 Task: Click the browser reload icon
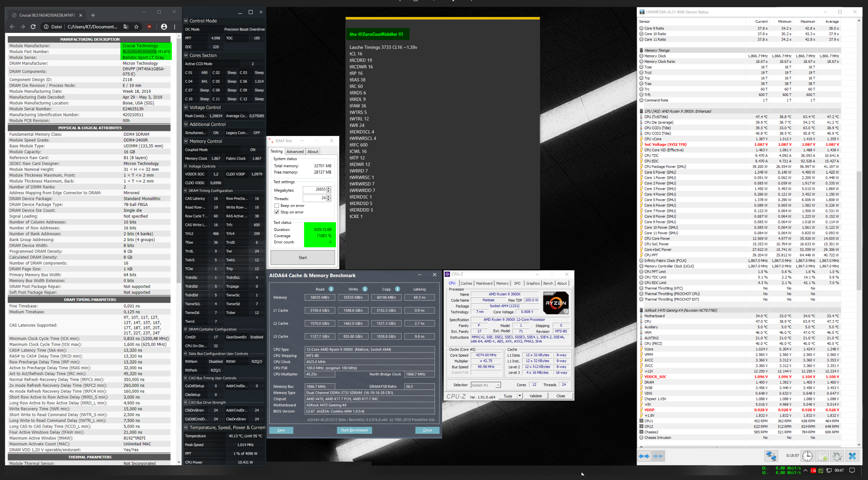tap(33, 27)
